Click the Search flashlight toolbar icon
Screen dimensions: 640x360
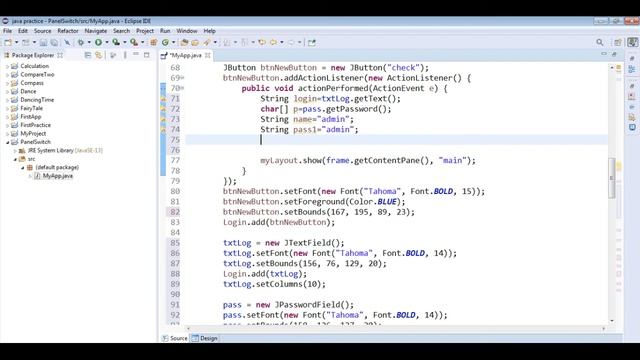[x=207, y=42]
